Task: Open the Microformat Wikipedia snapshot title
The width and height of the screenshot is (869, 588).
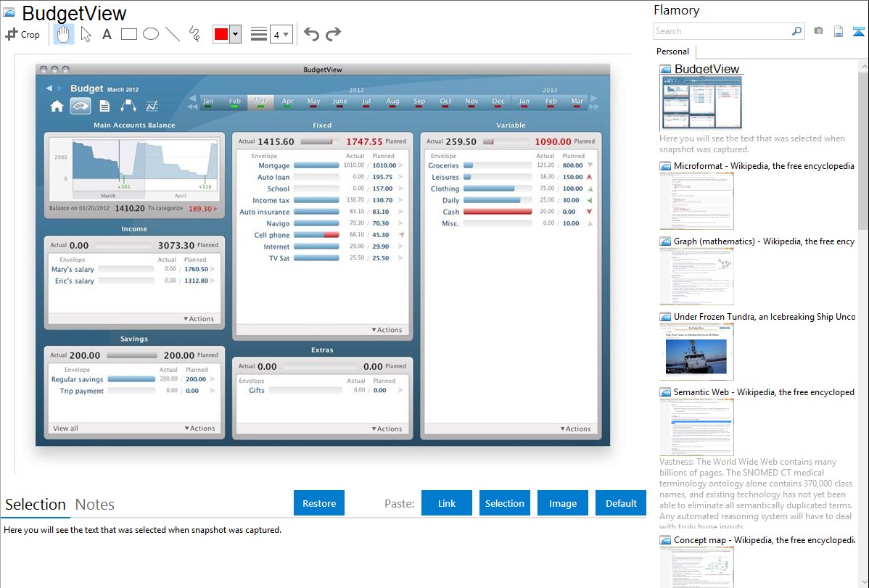Action: point(764,166)
